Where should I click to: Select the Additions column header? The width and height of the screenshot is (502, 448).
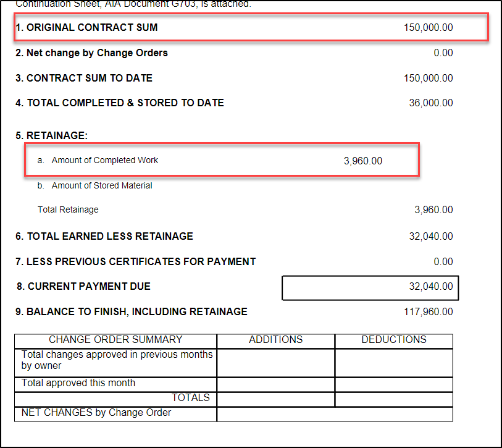tap(275, 340)
